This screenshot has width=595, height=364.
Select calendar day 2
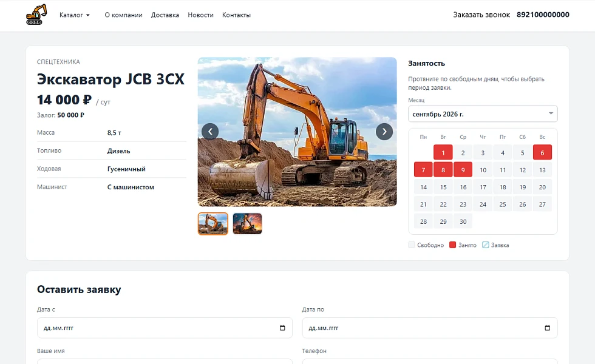click(x=463, y=152)
